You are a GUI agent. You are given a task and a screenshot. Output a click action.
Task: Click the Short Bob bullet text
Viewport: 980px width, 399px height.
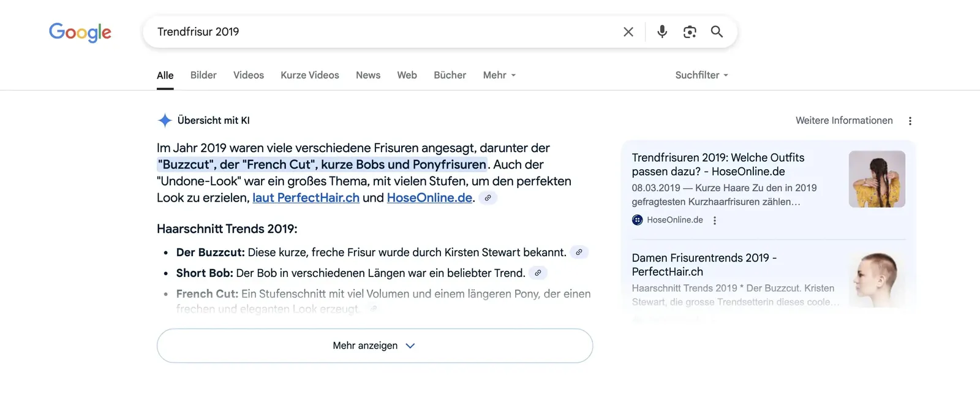351,273
